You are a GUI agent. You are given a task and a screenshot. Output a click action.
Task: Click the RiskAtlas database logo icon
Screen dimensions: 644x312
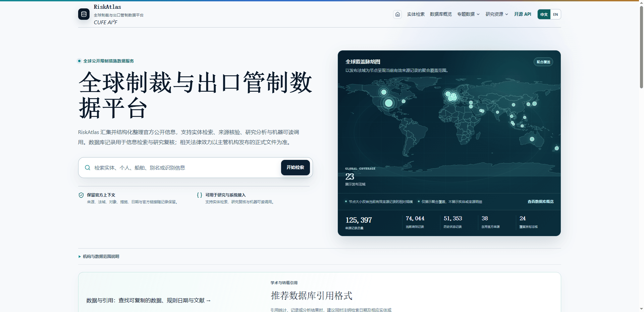84,14
